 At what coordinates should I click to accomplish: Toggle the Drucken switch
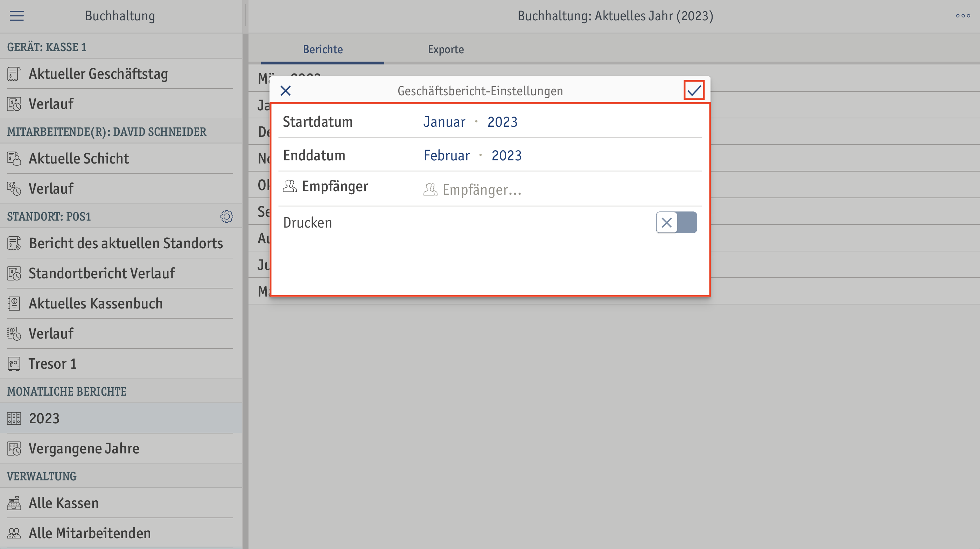676,222
